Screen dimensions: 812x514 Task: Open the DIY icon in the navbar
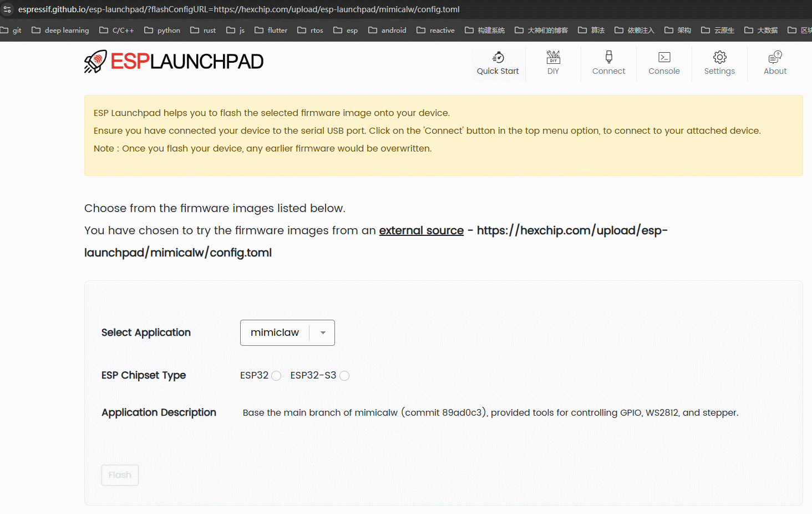(x=553, y=57)
